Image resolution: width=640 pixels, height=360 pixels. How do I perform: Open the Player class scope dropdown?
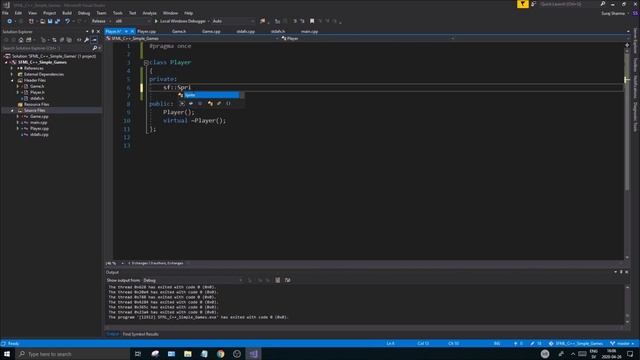pos(367,38)
